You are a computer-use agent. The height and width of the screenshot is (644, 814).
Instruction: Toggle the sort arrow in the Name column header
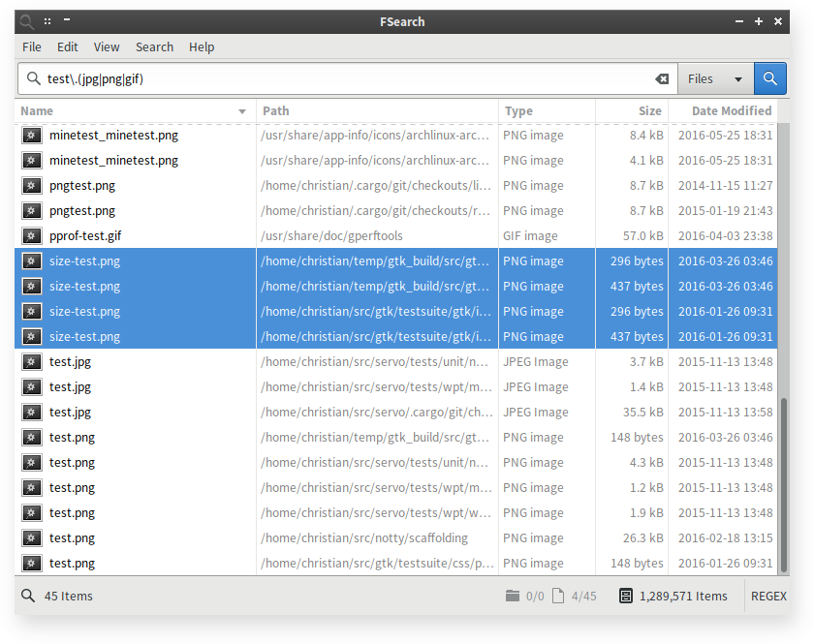pyautogui.click(x=242, y=111)
